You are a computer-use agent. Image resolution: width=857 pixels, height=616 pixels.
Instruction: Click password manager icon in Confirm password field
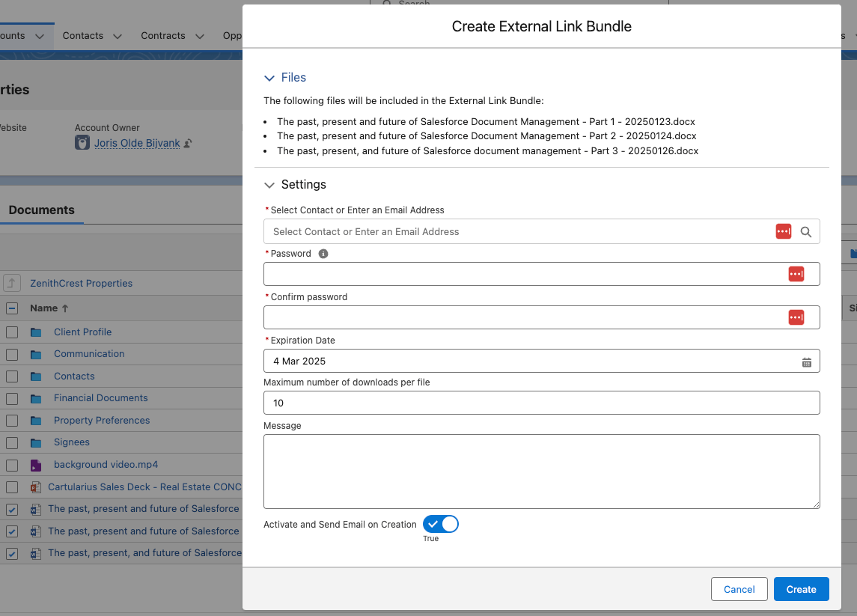[796, 317]
